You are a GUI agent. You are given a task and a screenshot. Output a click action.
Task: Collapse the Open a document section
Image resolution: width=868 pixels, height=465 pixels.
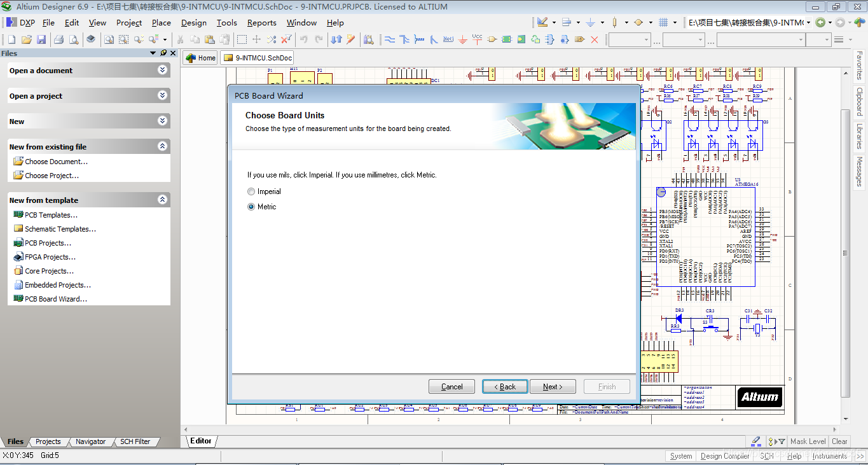[x=163, y=70]
